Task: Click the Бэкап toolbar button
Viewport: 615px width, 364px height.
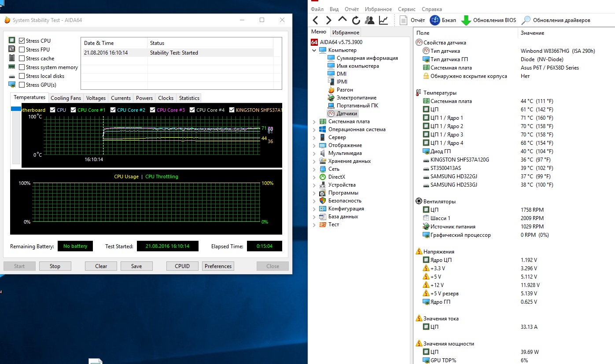Action: click(443, 20)
